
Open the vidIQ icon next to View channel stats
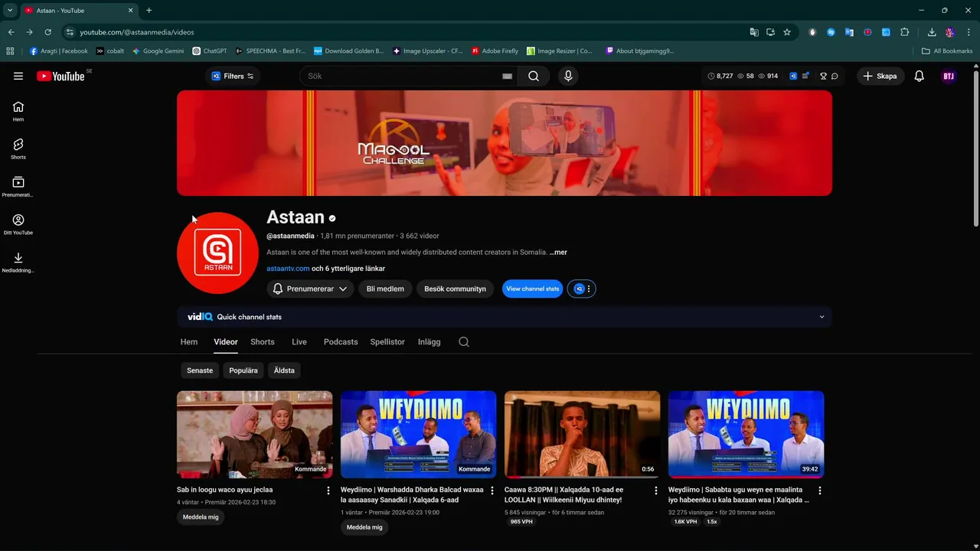(x=581, y=289)
